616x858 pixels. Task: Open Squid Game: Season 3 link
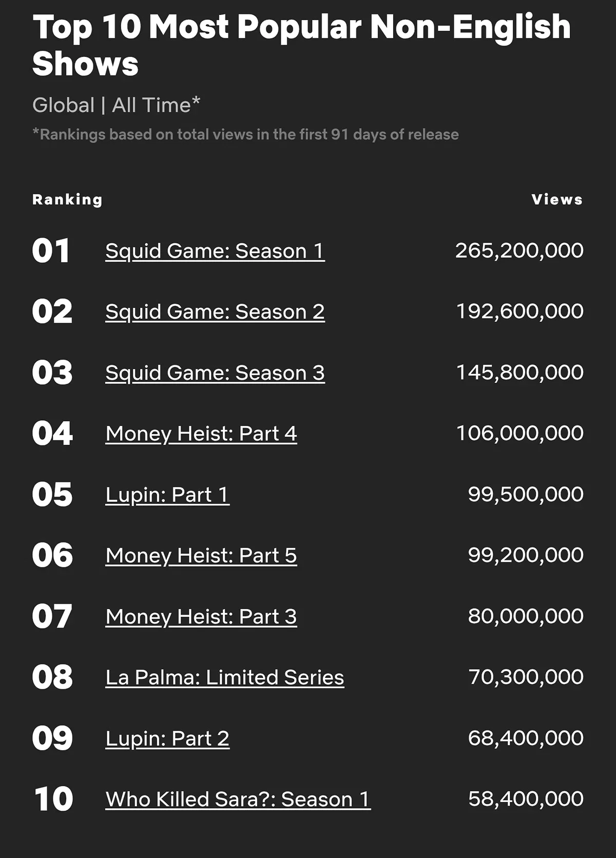215,373
